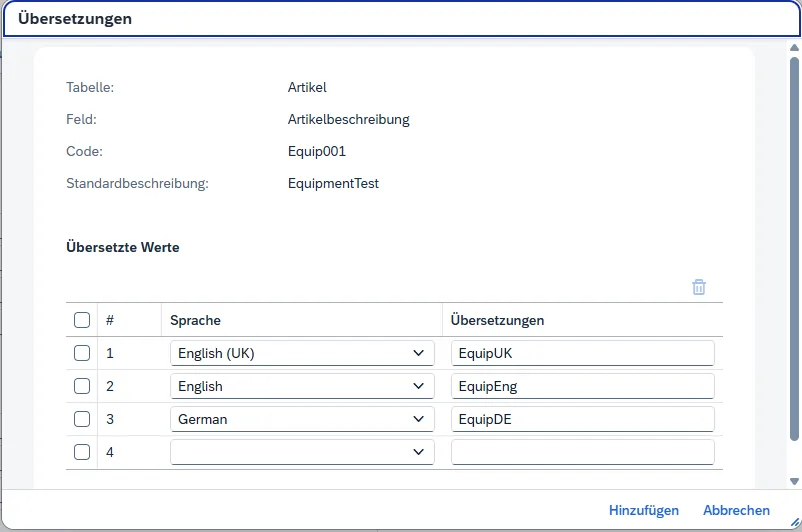Click the scrollbar down arrow

(x=794, y=481)
